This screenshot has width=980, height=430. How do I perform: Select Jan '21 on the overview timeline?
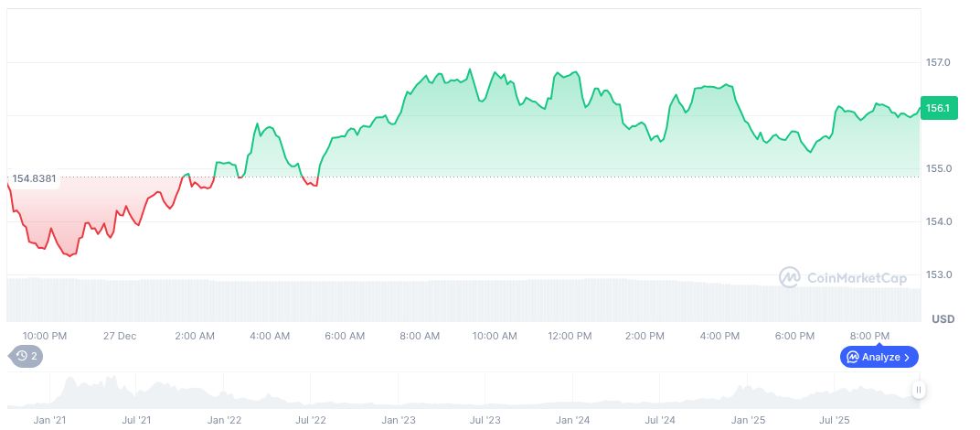(49, 420)
